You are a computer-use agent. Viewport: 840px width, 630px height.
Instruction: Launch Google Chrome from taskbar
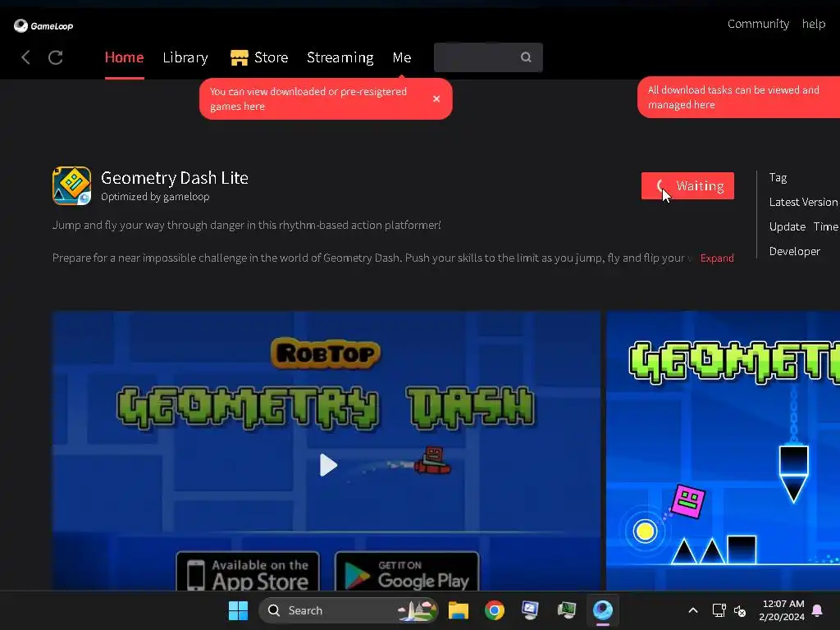495,610
